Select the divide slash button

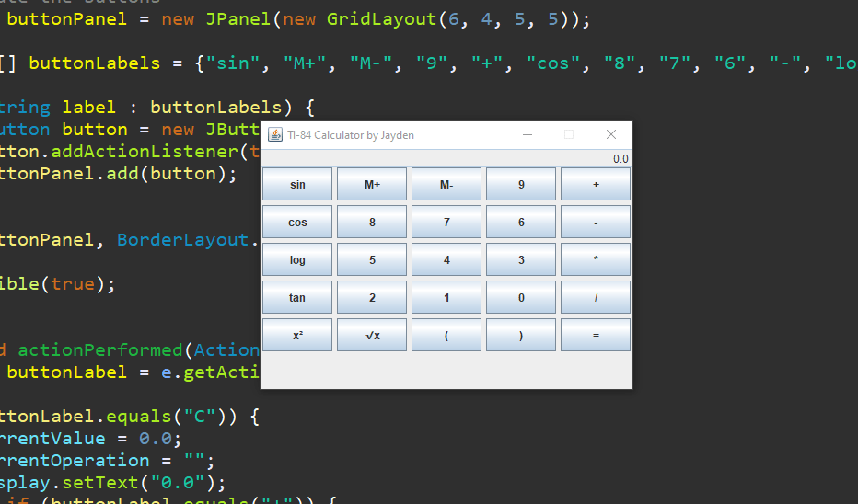click(596, 297)
